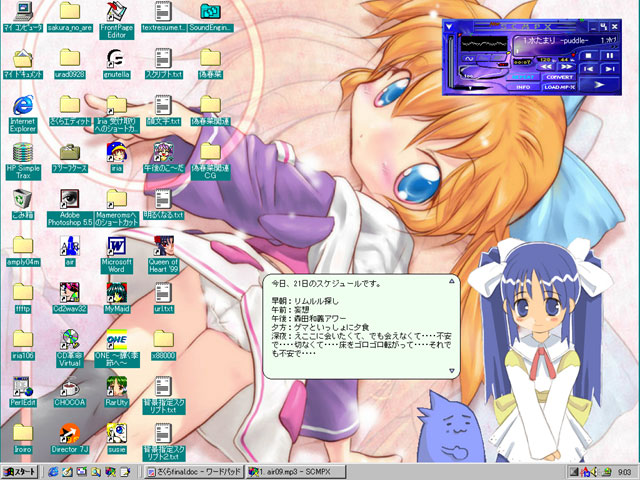This screenshot has height=480, width=640.
Task: Select the スクリプト.txt file icon
Action: click(x=164, y=64)
